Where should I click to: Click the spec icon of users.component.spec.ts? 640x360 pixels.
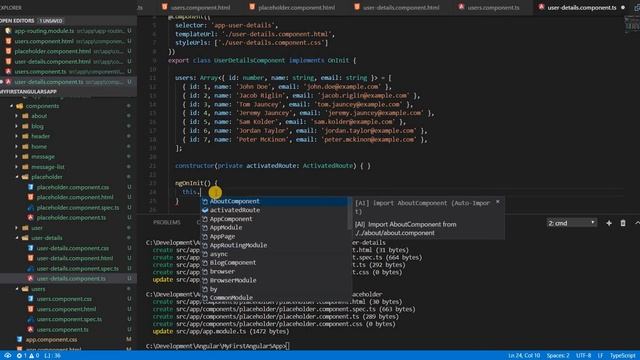click(31, 319)
